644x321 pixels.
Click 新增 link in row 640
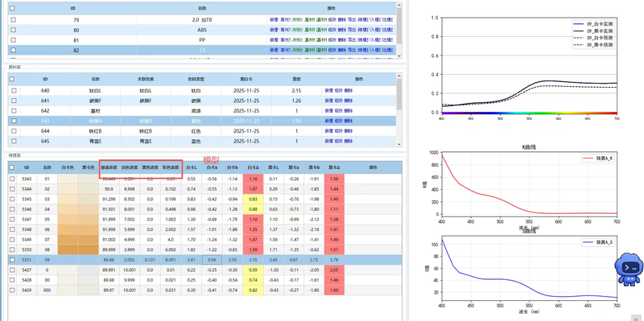[x=328, y=90]
